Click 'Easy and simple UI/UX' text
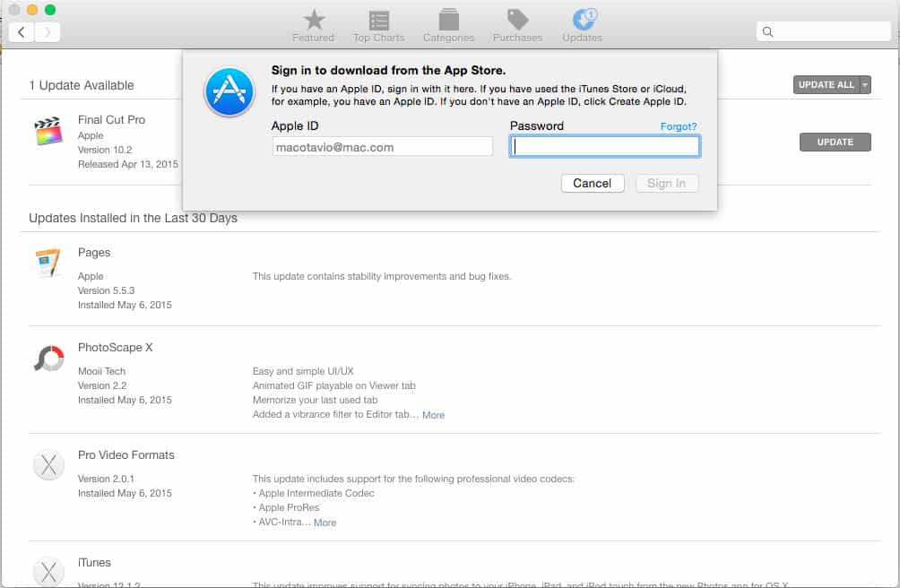900x588 pixels. (303, 372)
